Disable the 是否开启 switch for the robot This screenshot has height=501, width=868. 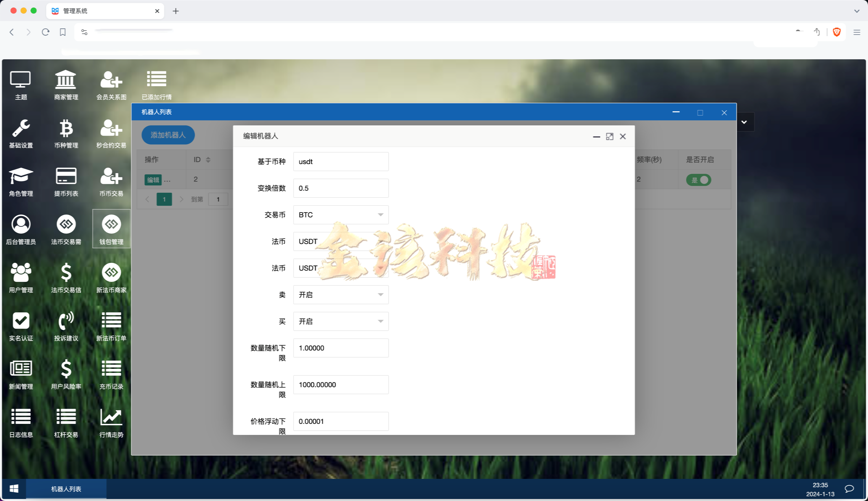pyautogui.click(x=698, y=179)
